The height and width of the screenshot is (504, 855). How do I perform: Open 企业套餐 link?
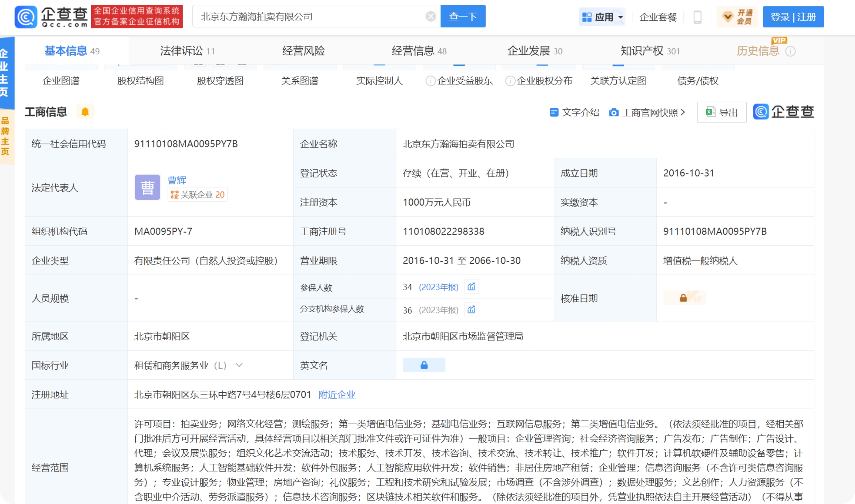[658, 17]
